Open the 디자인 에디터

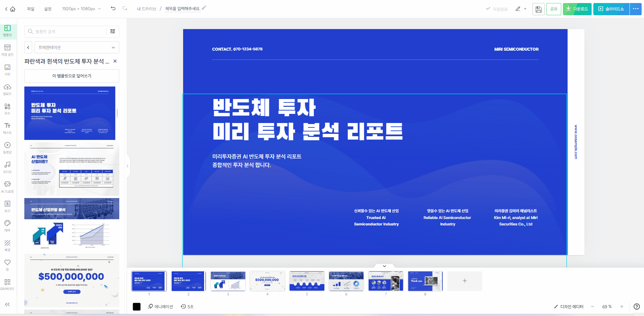coord(569,307)
